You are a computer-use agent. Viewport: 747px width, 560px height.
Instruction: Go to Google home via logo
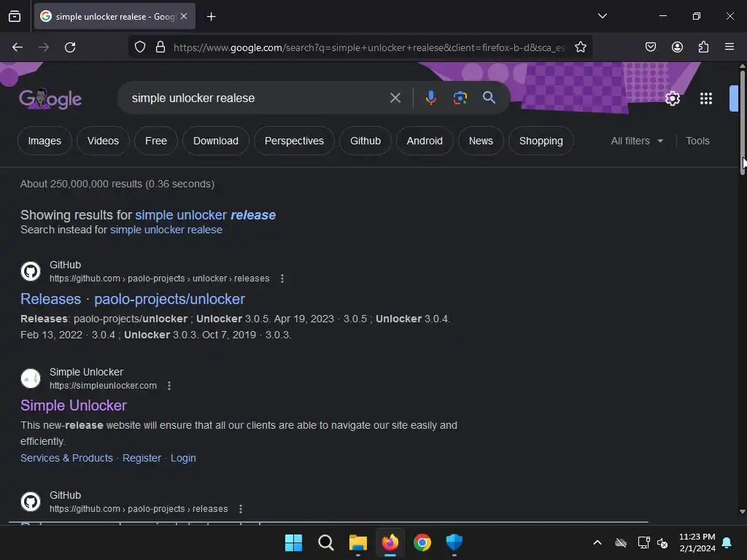tap(50, 98)
